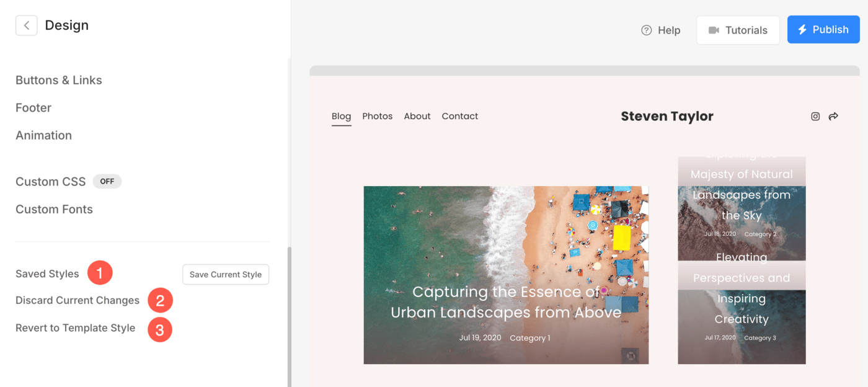Viewport: 868px width, 387px height.
Task: Click the lightning bolt icon on Publish
Action: [x=802, y=29]
